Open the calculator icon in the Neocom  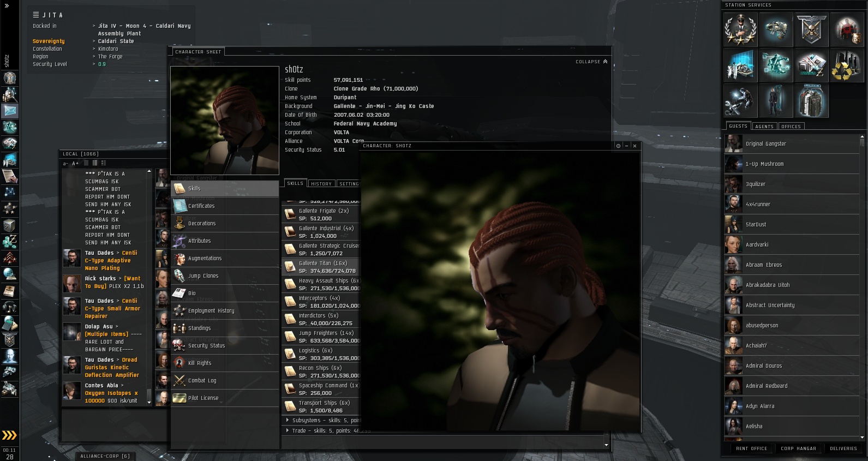10,324
